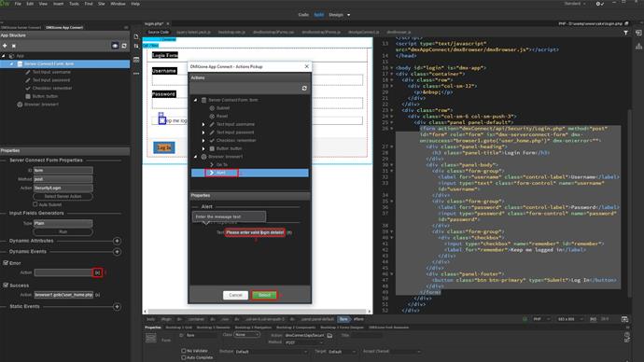Open the File menu
644x362 pixels.
click(x=18, y=4)
